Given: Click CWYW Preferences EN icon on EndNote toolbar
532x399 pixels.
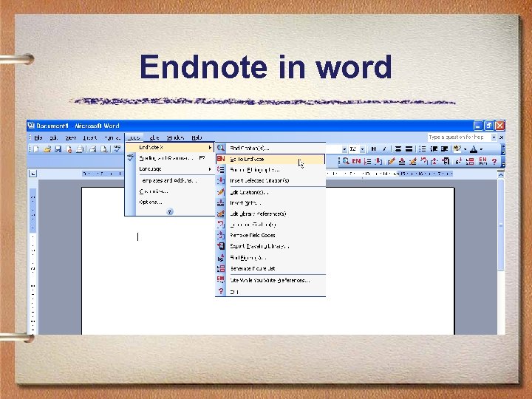Looking at the screenshot, I should [x=482, y=161].
